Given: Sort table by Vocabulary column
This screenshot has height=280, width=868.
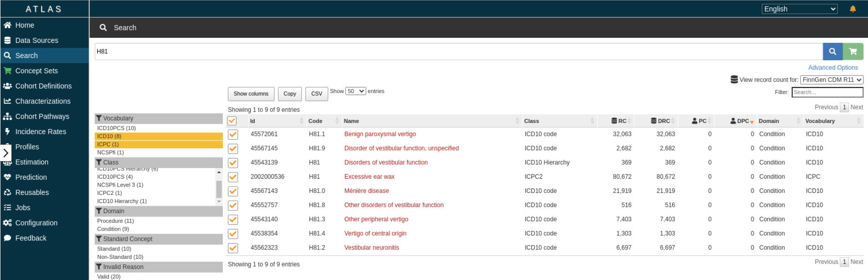Looking at the screenshot, I should (833, 121).
